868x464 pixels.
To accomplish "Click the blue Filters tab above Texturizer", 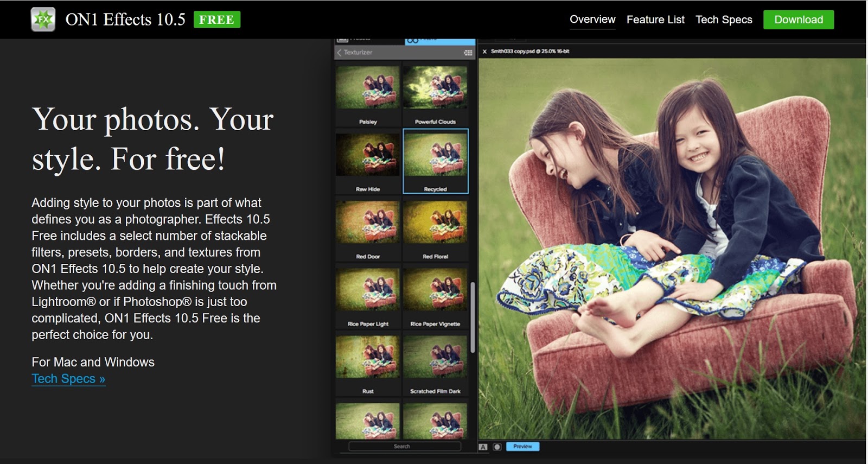I will 440,41.
